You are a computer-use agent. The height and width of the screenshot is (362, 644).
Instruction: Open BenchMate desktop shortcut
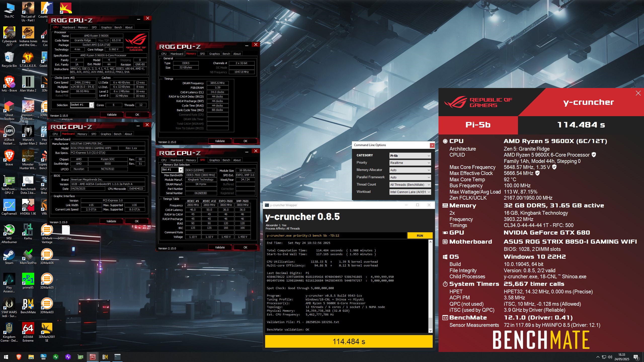click(28, 306)
